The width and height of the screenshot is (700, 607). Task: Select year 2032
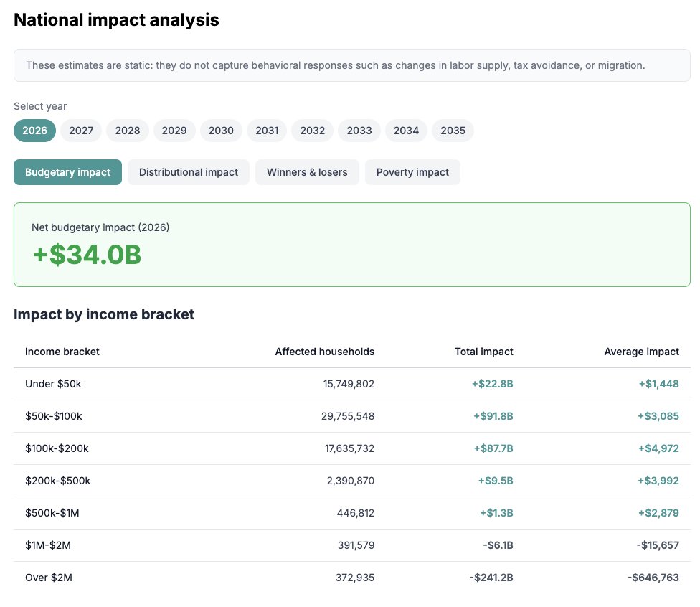(x=312, y=131)
